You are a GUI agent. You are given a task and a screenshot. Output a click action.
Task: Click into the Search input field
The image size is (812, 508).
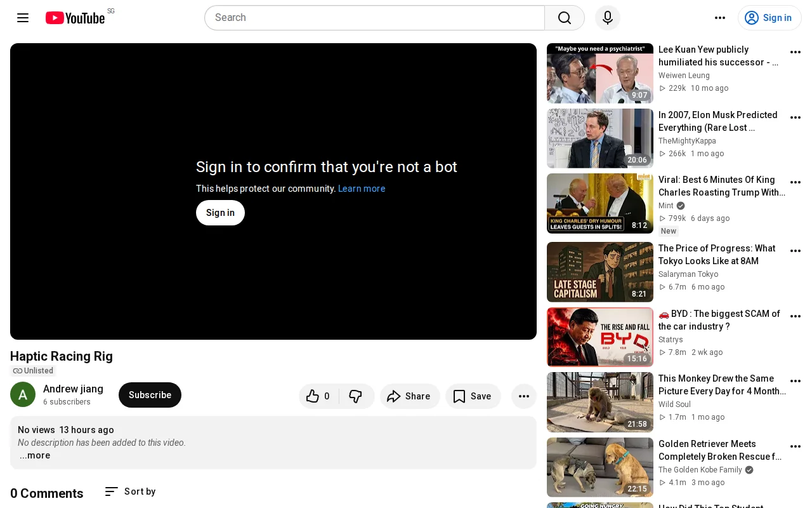point(374,18)
